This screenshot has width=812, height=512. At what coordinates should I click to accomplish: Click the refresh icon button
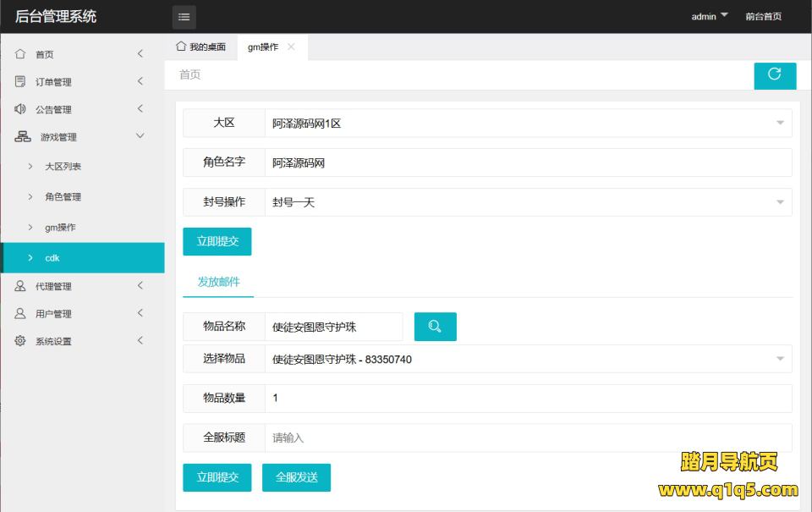coord(775,74)
